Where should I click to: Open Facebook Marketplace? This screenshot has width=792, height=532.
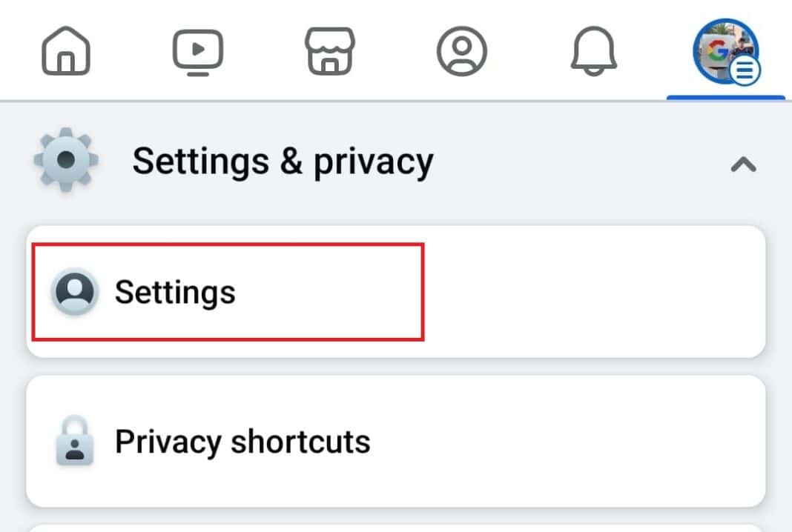(x=330, y=50)
